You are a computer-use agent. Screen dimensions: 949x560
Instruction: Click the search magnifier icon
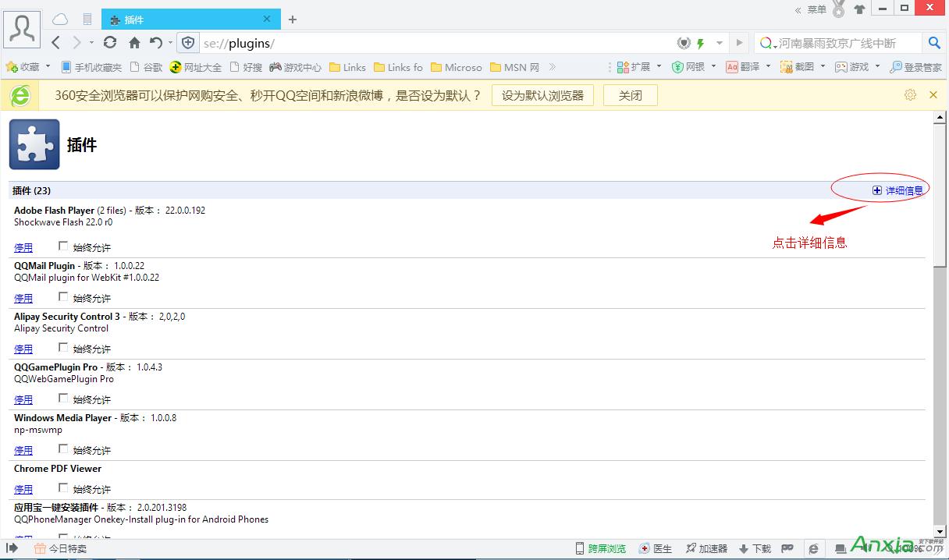coord(933,43)
